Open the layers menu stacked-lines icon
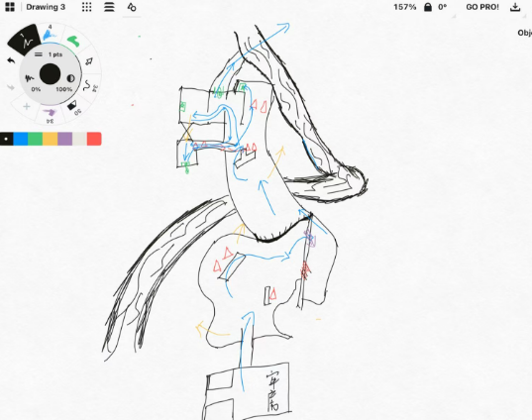532x420 pixels. click(109, 7)
